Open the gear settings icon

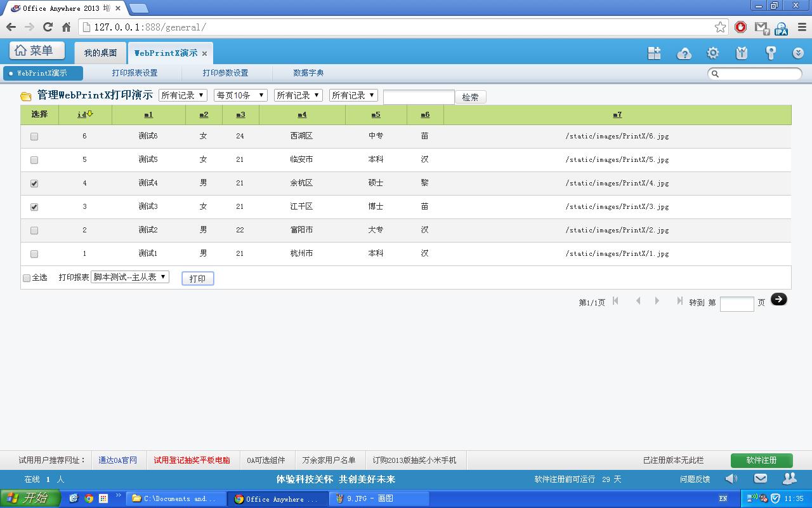coord(713,53)
